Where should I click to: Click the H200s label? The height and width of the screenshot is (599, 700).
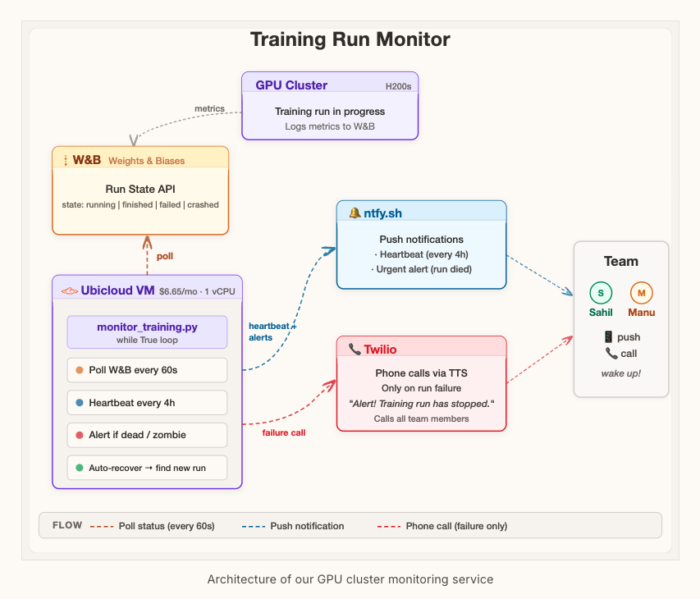coord(398,87)
